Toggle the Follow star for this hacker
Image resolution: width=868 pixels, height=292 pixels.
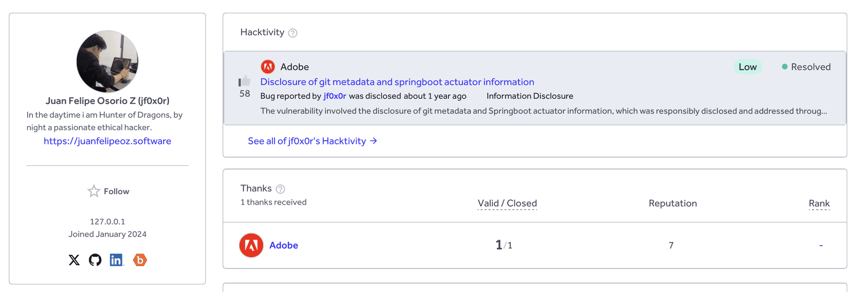94,191
